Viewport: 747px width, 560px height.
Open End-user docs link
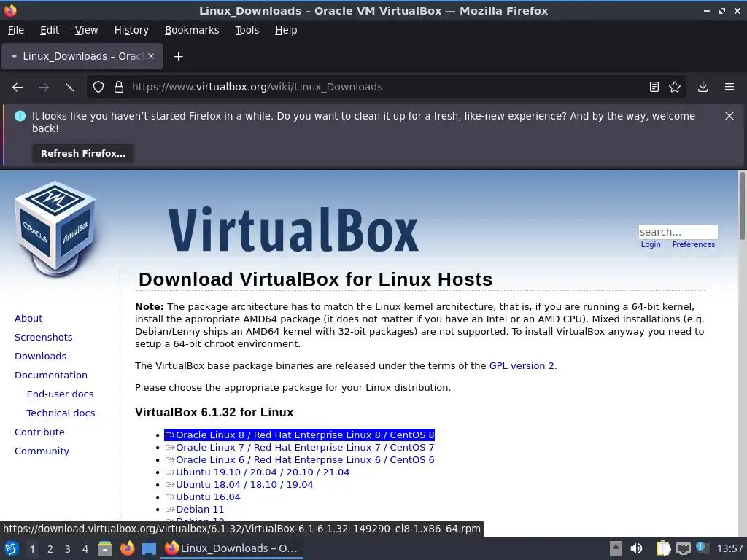[x=60, y=394]
